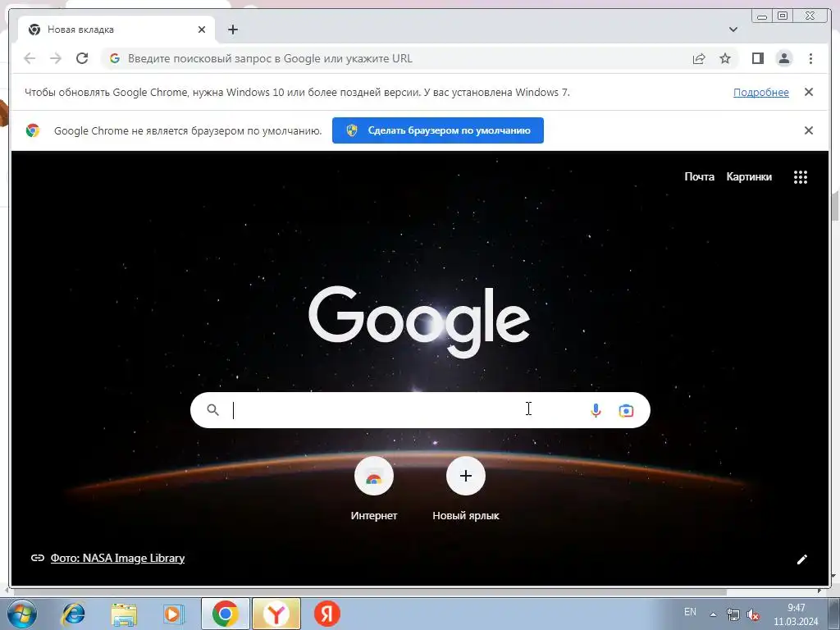Reload the page with the refresh icon
This screenshot has height=630, width=840.
[82, 58]
